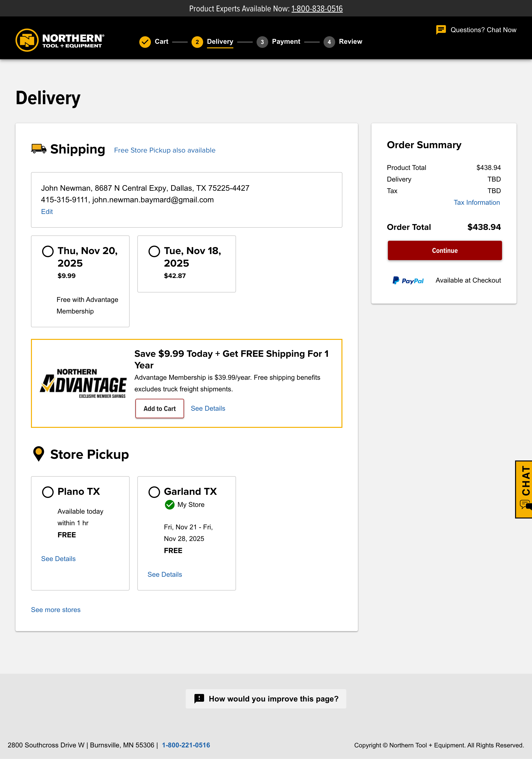Click the shipping truck icon
The height and width of the screenshot is (759, 532).
[39, 149]
